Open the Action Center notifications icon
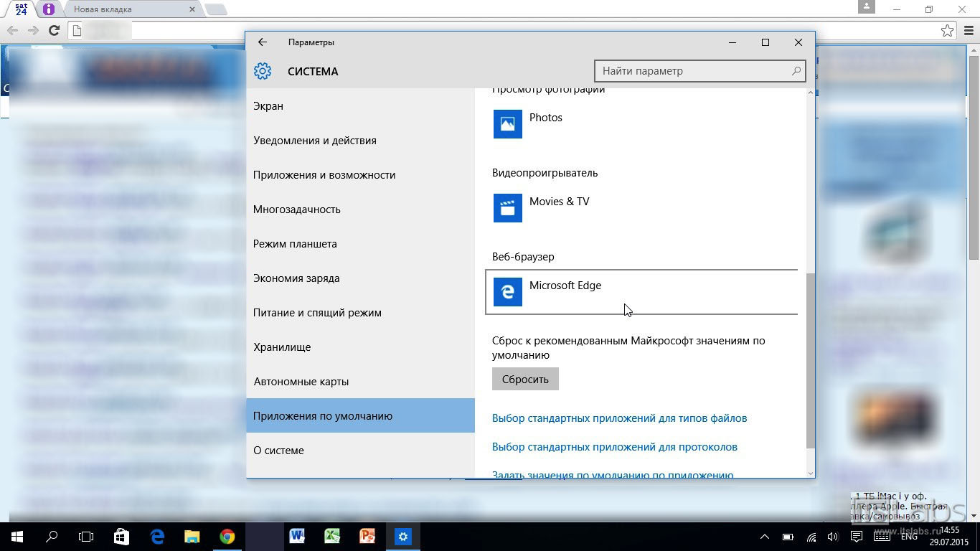 857,537
